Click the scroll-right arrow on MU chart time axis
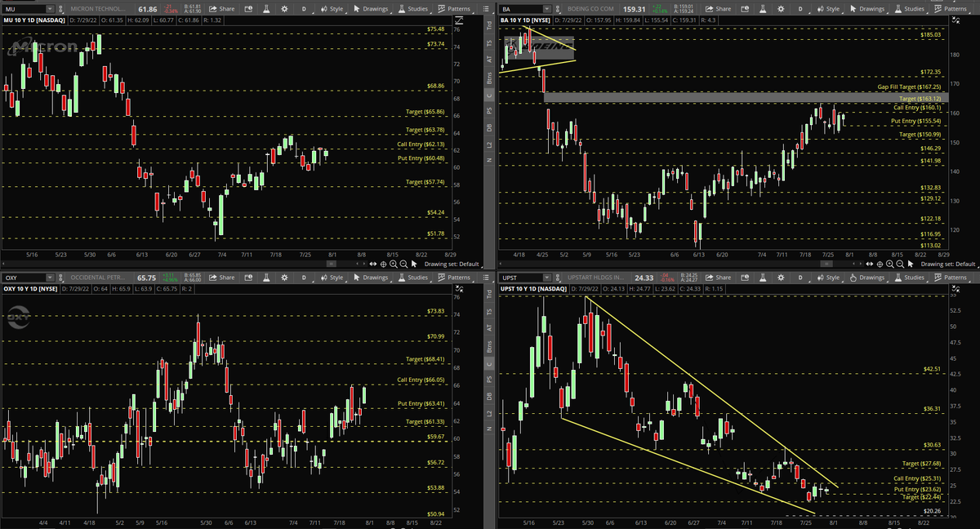The width and height of the screenshot is (980, 529). point(364,264)
